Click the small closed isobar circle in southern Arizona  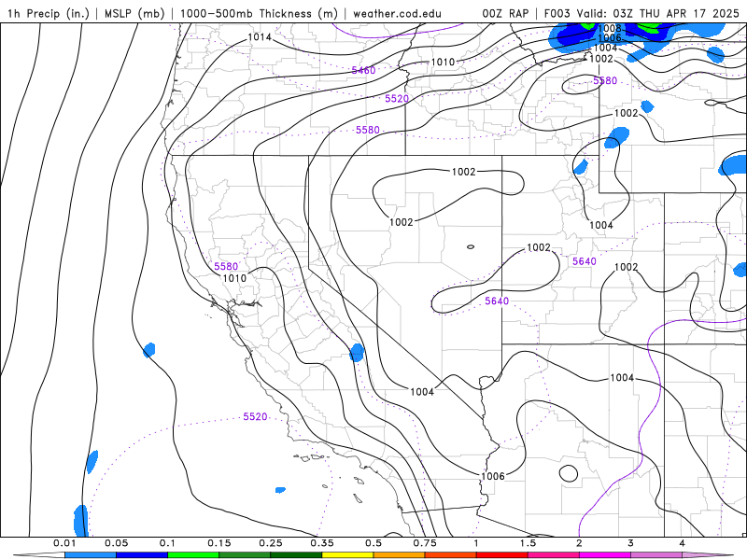point(569,474)
